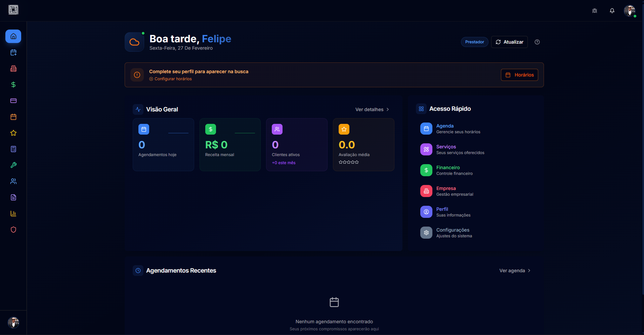This screenshot has width=644, height=335.
Task: Open the help question mark next to Atualizar
Action: (536, 42)
